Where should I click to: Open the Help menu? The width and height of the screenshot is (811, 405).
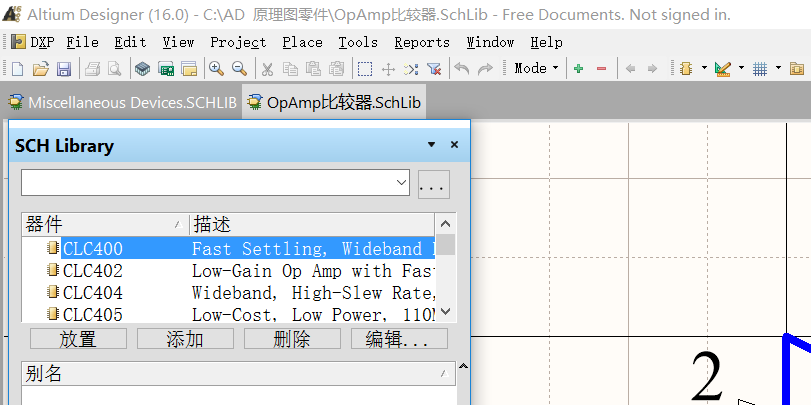pos(546,42)
